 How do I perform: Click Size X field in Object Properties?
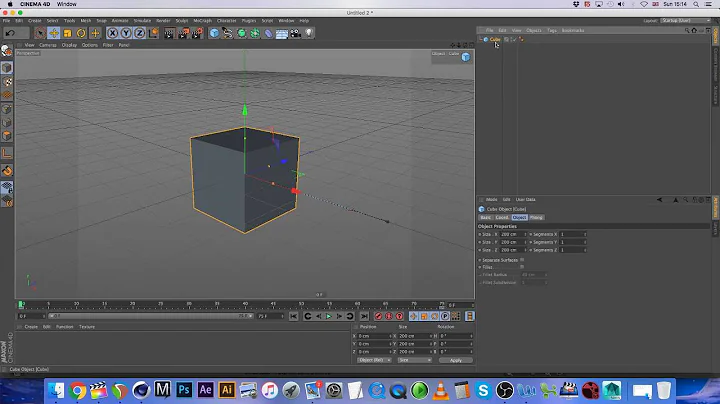tap(512, 235)
